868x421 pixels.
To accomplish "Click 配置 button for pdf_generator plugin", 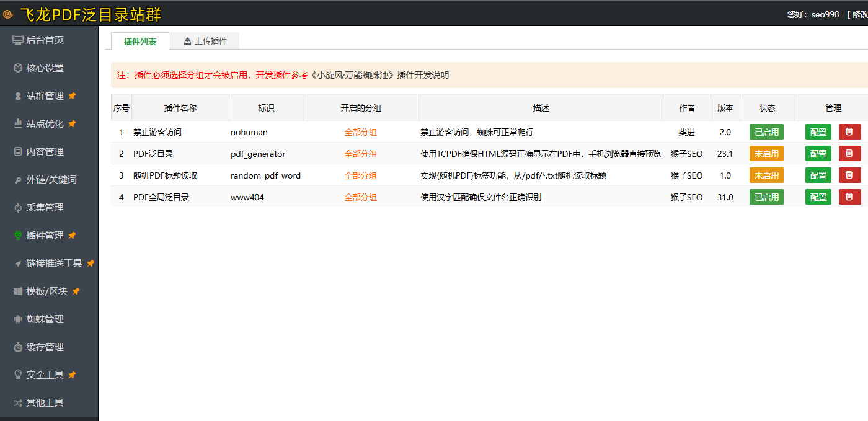I will 818,153.
